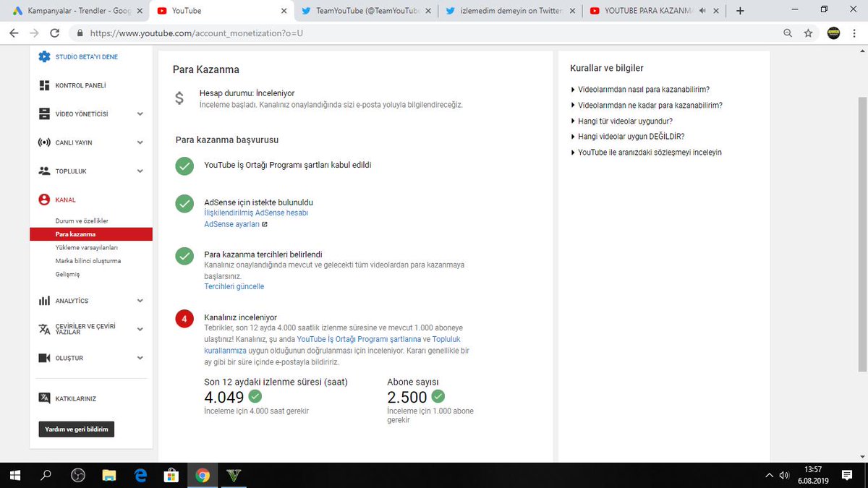Open File Explorer from taskbar
Image resolution: width=868 pixels, height=488 pixels.
point(109,475)
